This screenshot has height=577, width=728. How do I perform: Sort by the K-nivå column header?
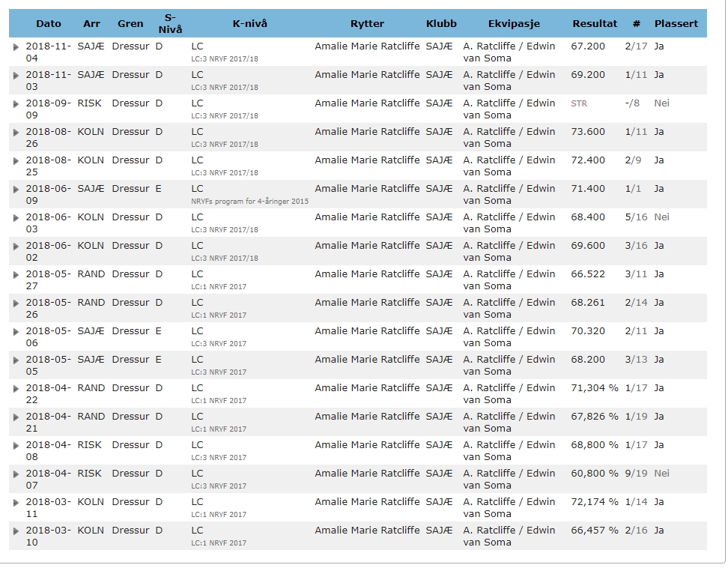click(250, 24)
